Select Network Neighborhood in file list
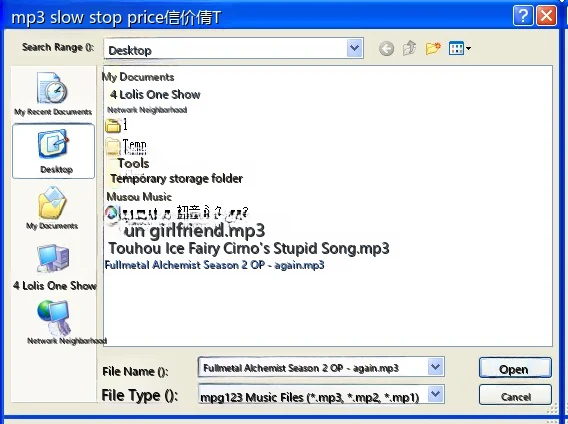 coord(147,110)
